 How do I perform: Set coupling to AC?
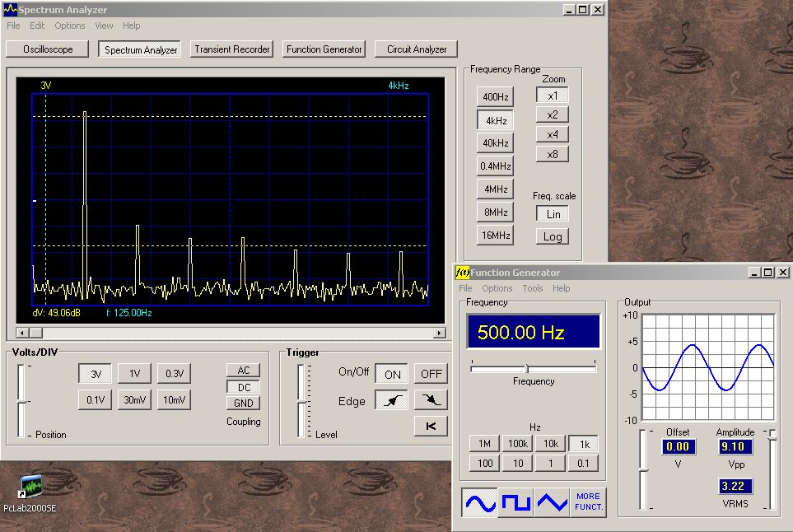coord(243,371)
